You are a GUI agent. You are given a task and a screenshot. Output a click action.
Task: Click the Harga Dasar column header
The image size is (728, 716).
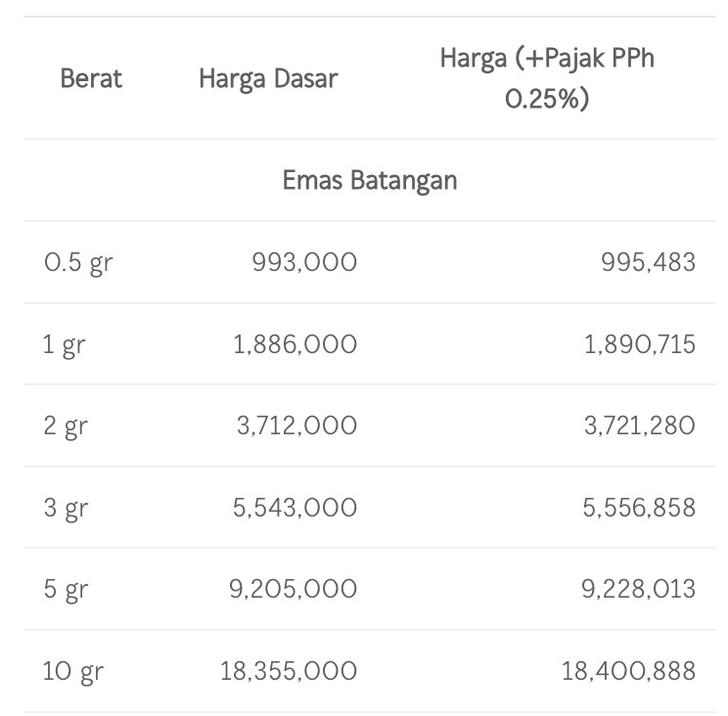coord(267,78)
